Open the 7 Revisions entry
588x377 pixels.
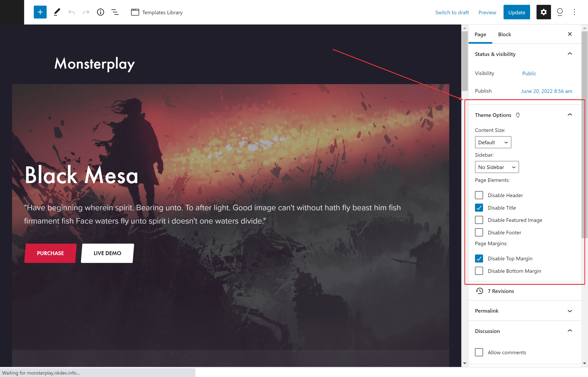[x=524, y=291]
